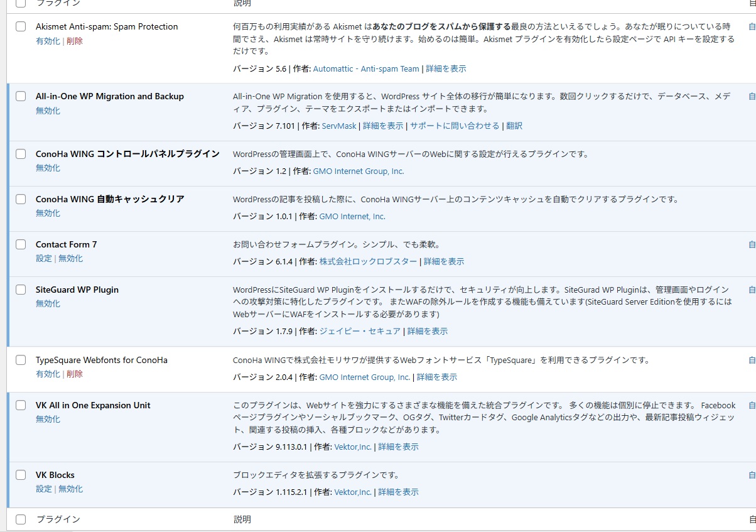
Task: Click 削除 under Akismet Anti-spam
Action: pyautogui.click(x=75, y=41)
